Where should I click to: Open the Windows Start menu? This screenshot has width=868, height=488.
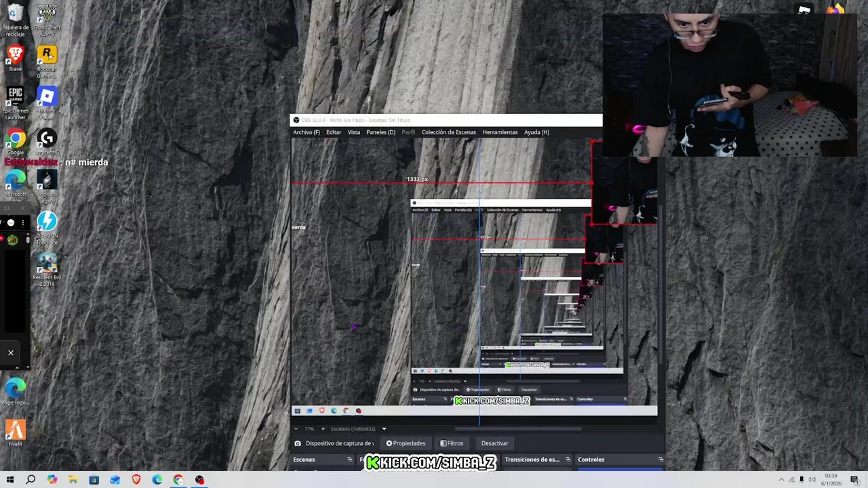pos(10,480)
